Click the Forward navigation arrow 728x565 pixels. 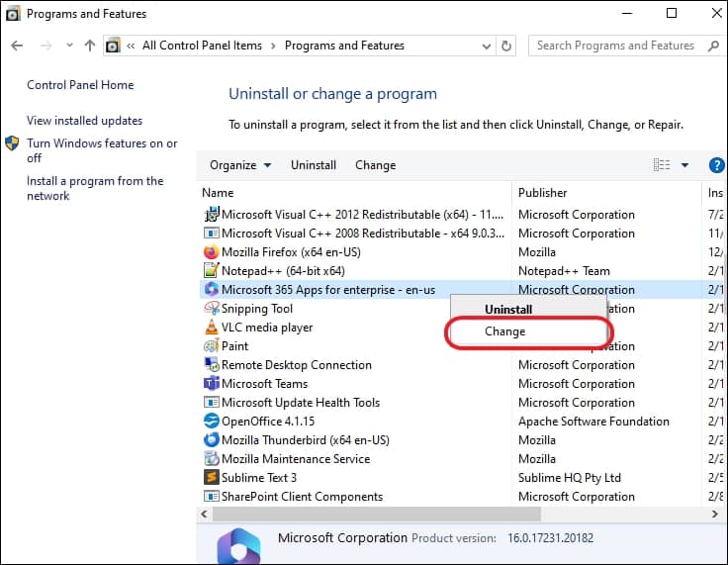(45, 46)
